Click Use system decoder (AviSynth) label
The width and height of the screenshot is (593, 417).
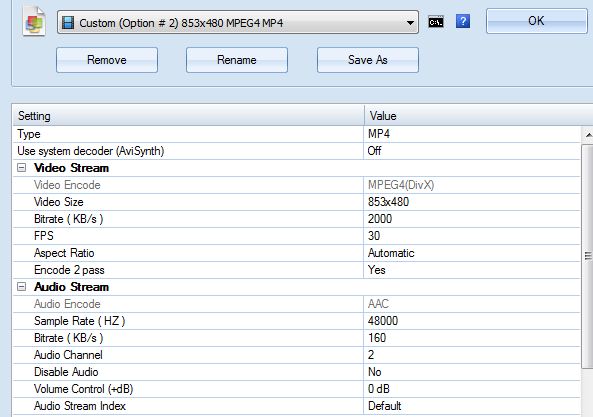coord(91,151)
